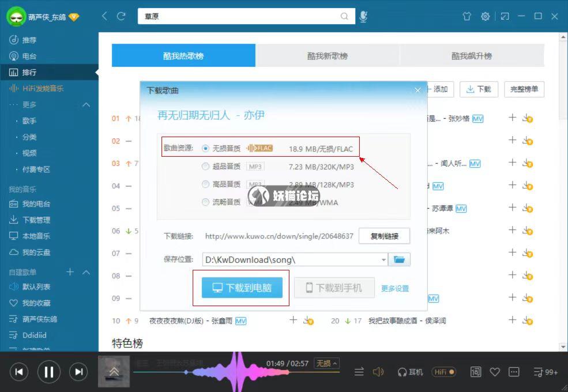The image size is (568, 392).
Task: Click the list icon left of the volume
Action: (x=359, y=372)
